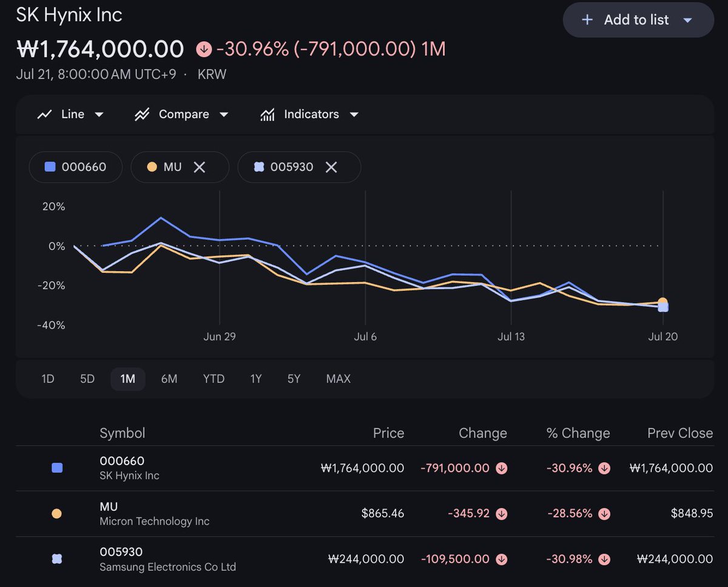This screenshot has height=587, width=728.
Task: Expand the Line chart type dropdown arrow
Action: [99, 115]
